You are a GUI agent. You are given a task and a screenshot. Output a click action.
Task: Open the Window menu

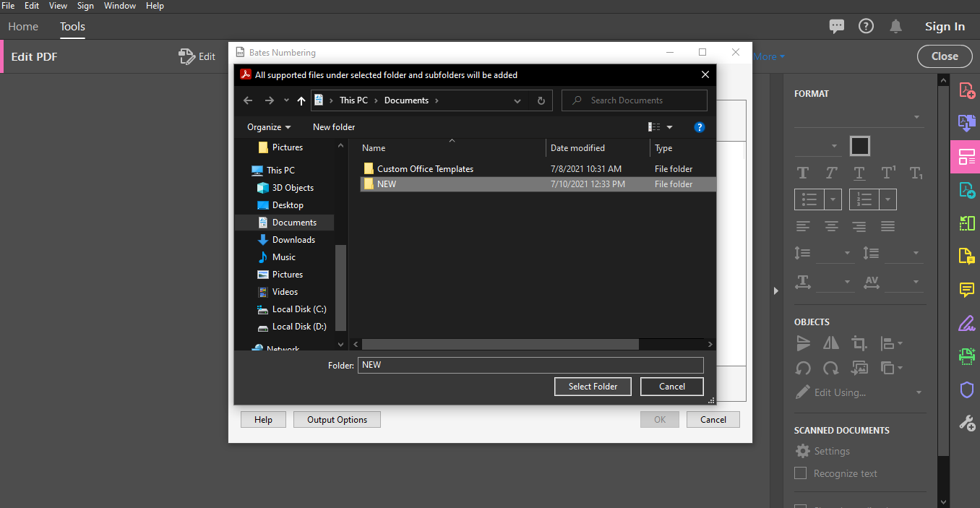click(x=120, y=6)
